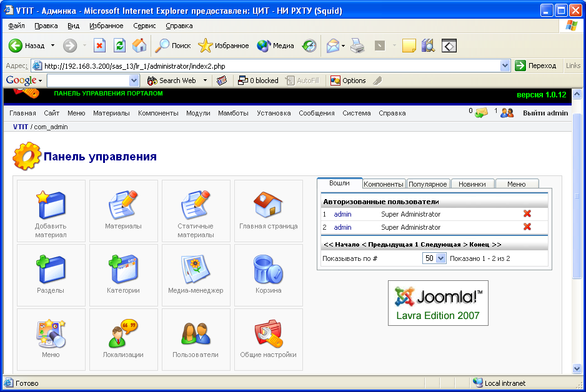Click the vertical scrollbar down arrow
The image size is (586, 392).
pyautogui.click(x=577, y=369)
